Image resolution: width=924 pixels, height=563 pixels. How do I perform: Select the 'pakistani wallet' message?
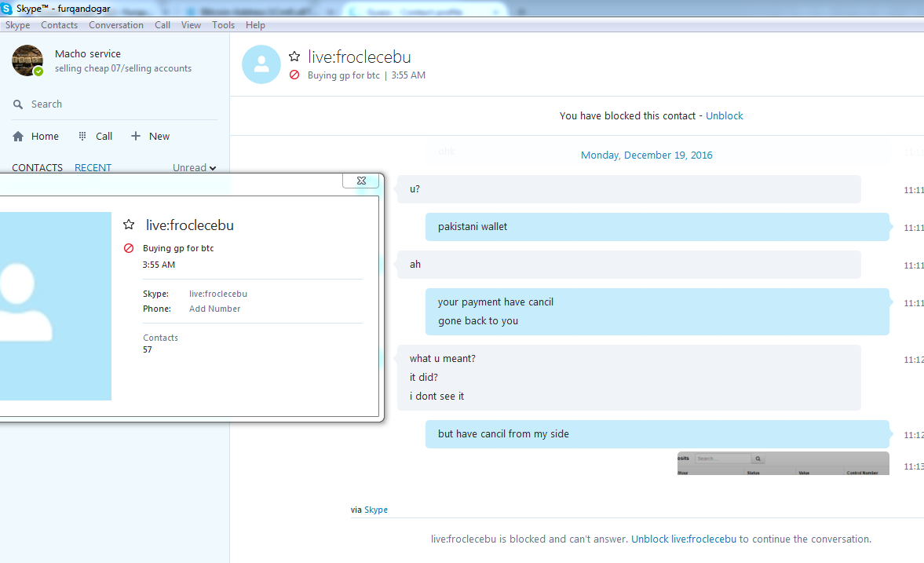click(x=657, y=227)
